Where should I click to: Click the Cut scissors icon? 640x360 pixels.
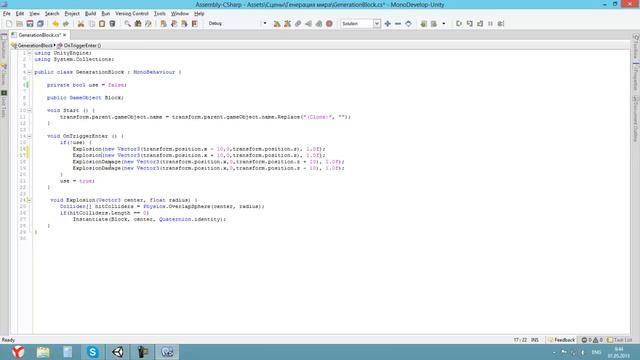pyautogui.click(x=81, y=24)
